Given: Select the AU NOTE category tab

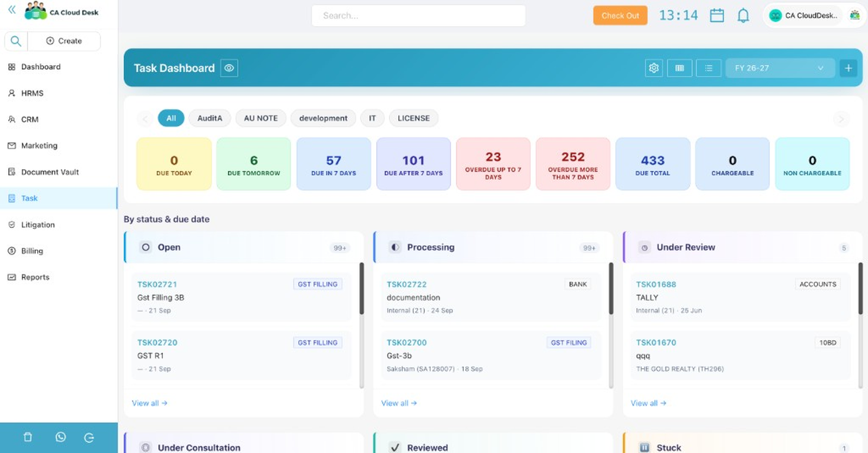Looking at the screenshot, I should pos(260,118).
